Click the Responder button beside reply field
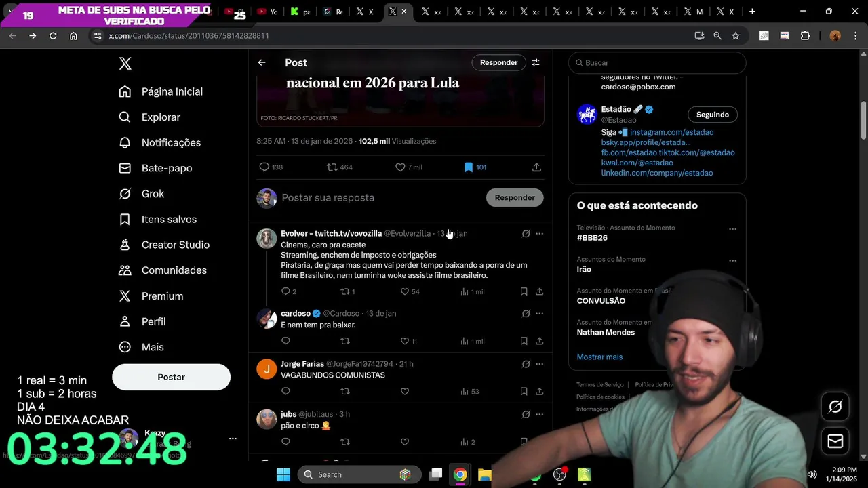This screenshot has width=868, height=488. click(x=515, y=198)
